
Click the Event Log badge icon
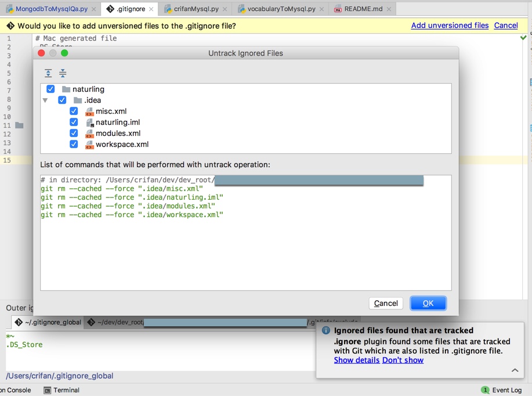(x=485, y=390)
